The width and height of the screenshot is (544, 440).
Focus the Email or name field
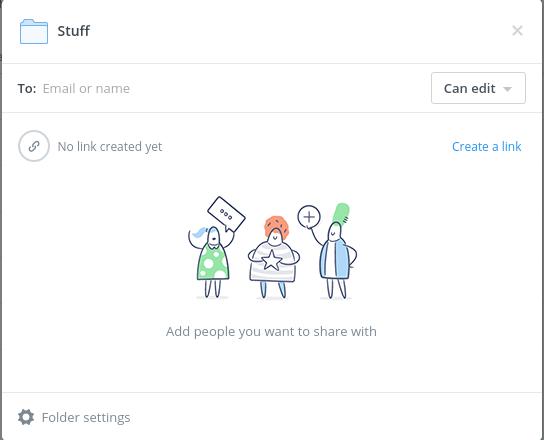(x=232, y=88)
